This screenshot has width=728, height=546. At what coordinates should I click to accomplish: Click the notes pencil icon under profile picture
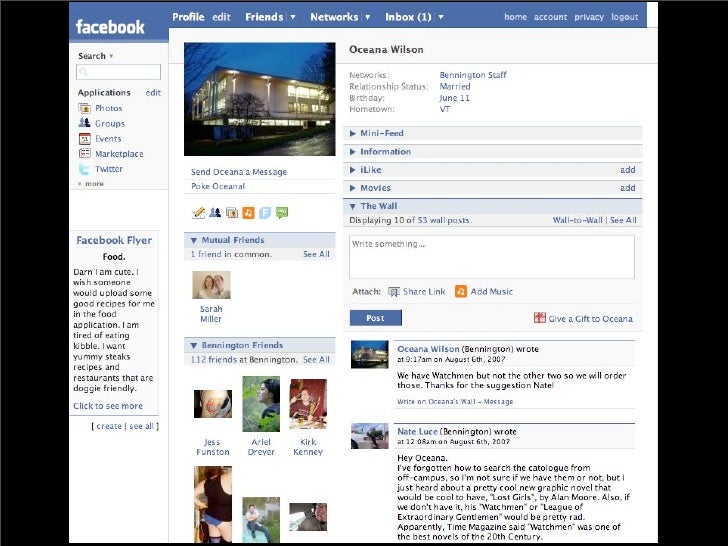point(198,213)
